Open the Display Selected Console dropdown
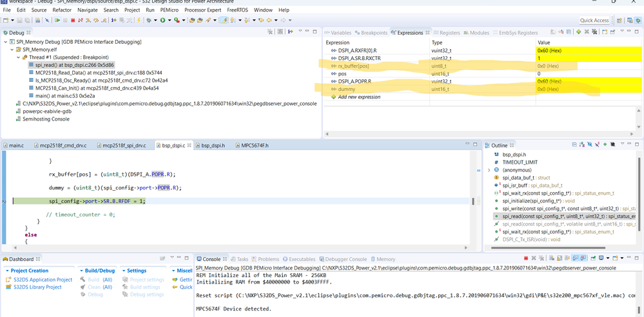The width and height of the screenshot is (644, 317). (x=608, y=258)
